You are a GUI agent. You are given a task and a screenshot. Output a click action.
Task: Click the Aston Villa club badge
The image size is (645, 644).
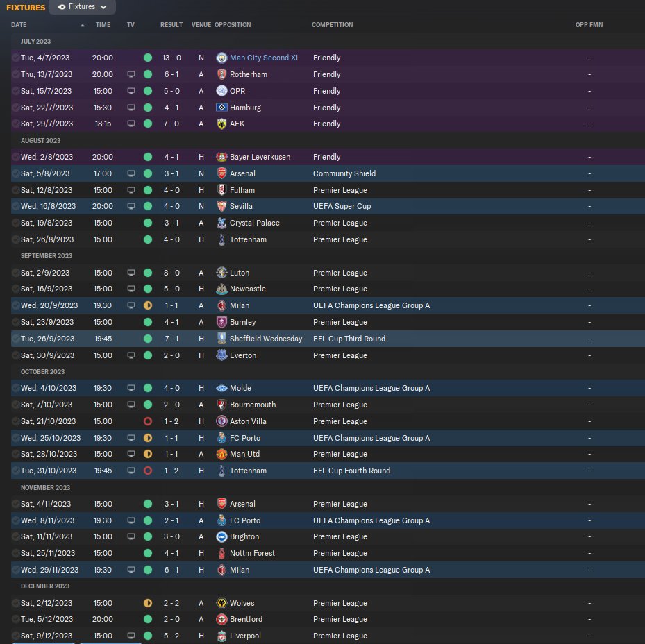[221, 421]
